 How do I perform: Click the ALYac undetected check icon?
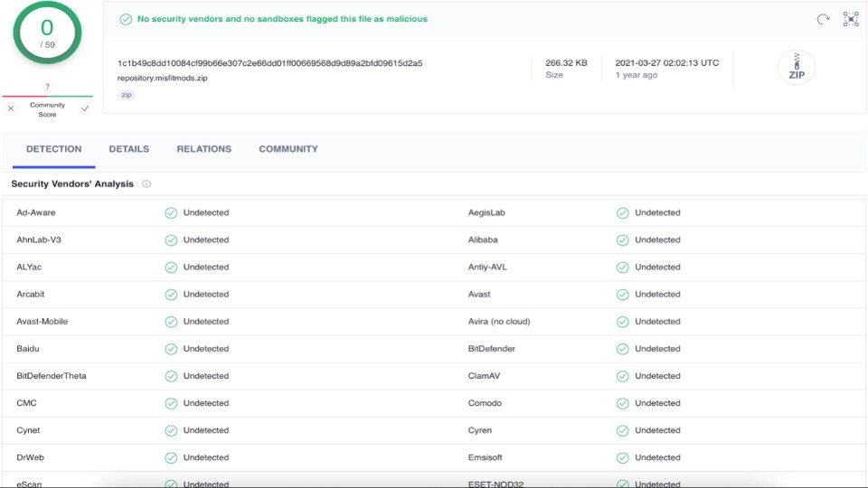171,267
